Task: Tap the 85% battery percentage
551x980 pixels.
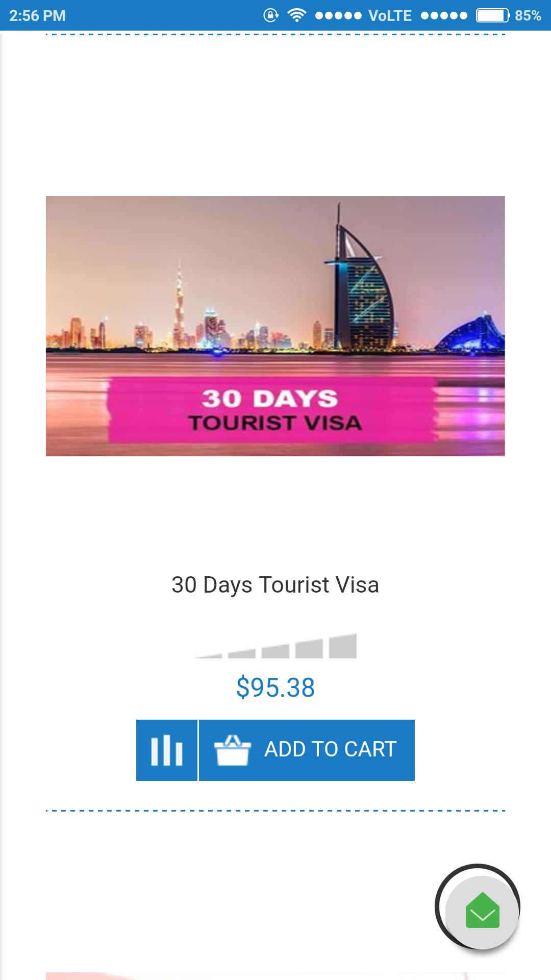Action: coord(528,16)
